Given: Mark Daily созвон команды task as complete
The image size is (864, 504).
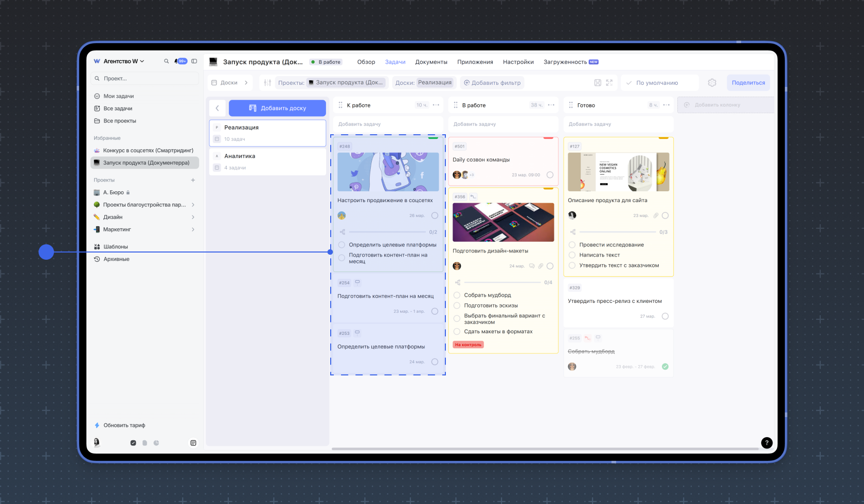Looking at the screenshot, I should 550,175.
